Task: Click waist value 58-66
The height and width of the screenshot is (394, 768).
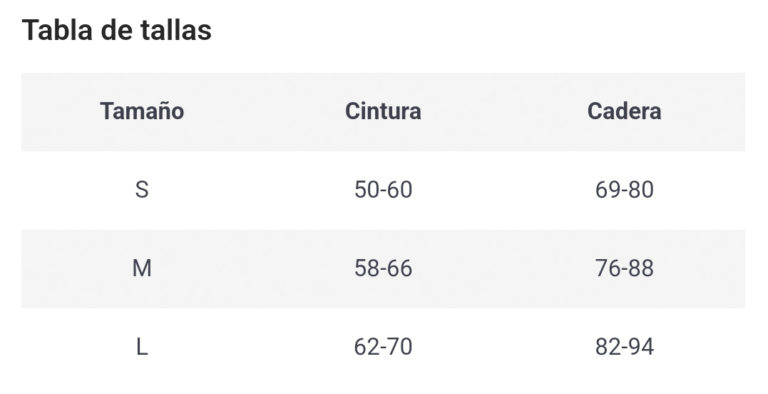Action: coord(383,269)
